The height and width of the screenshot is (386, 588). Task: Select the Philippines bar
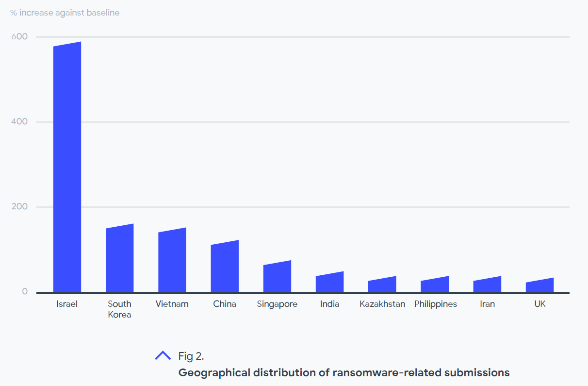point(435,285)
